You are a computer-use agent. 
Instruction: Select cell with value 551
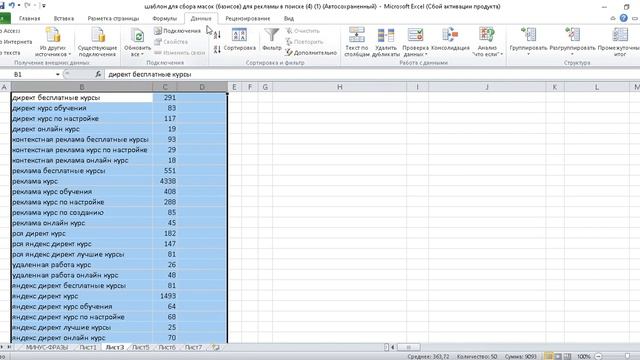[165, 171]
